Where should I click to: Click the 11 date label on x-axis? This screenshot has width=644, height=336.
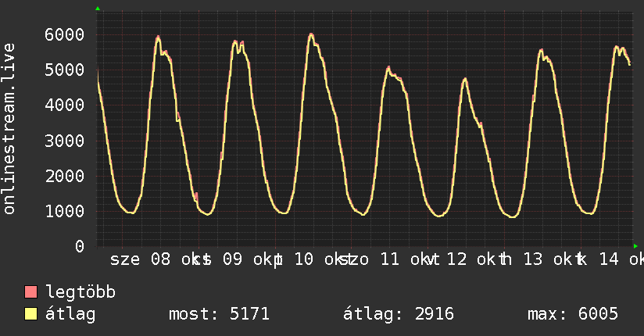click(x=389, y=259)
